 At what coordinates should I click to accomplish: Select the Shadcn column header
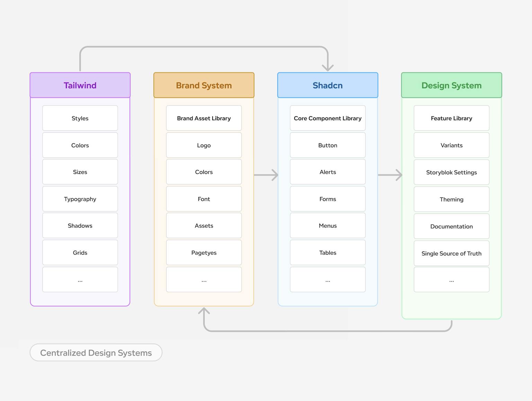pos(327,85)
